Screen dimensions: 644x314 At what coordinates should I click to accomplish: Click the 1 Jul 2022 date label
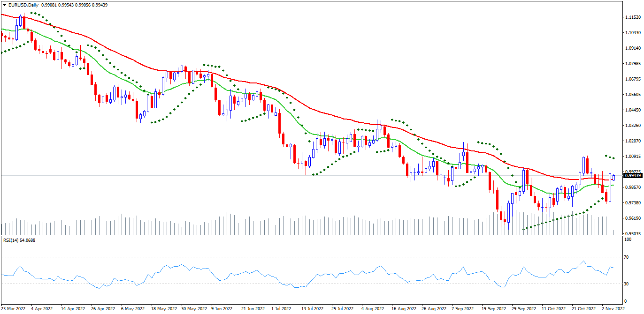click(x=281, y=309)
